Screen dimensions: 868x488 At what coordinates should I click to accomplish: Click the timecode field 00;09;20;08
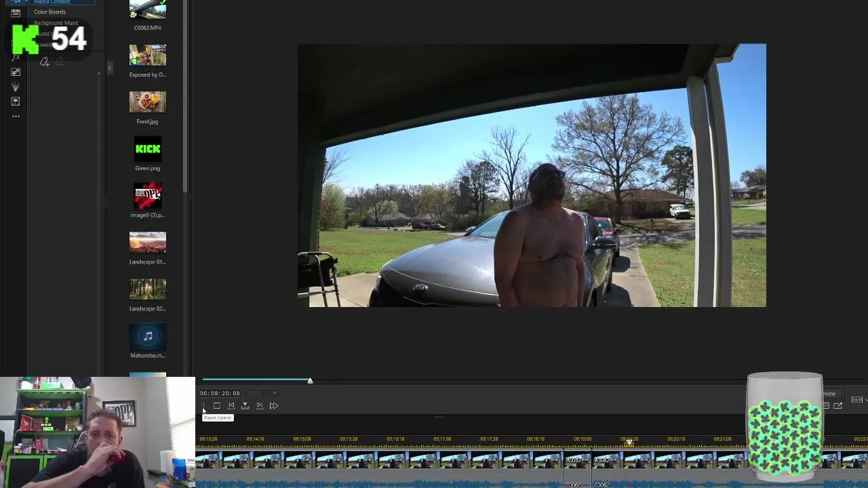click(x=220, y=393)
